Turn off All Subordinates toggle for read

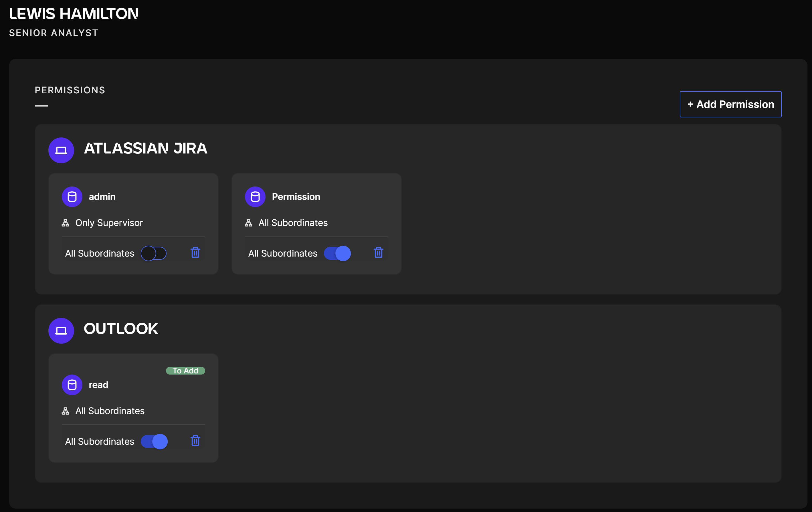coord(154,441)
